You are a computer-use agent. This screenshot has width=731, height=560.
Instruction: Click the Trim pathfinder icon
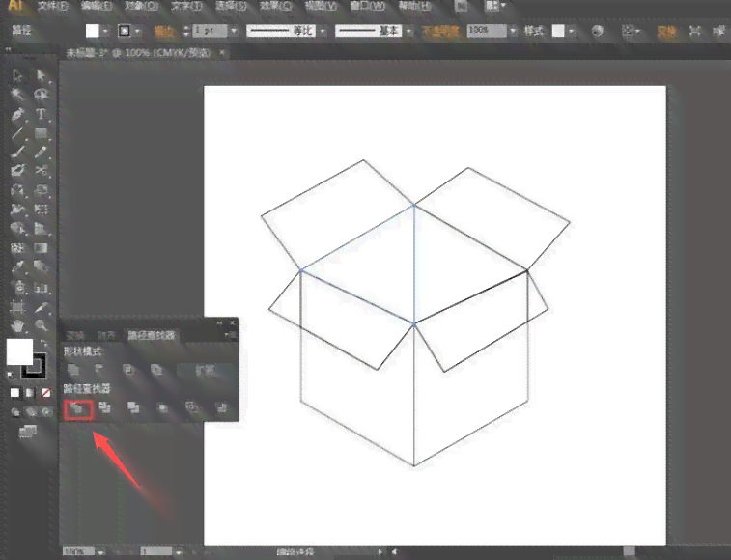click(105, 408)
